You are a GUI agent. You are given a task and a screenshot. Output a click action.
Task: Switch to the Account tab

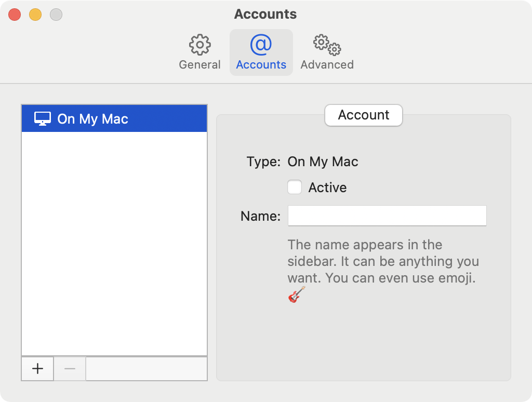(x=363, y=115)
